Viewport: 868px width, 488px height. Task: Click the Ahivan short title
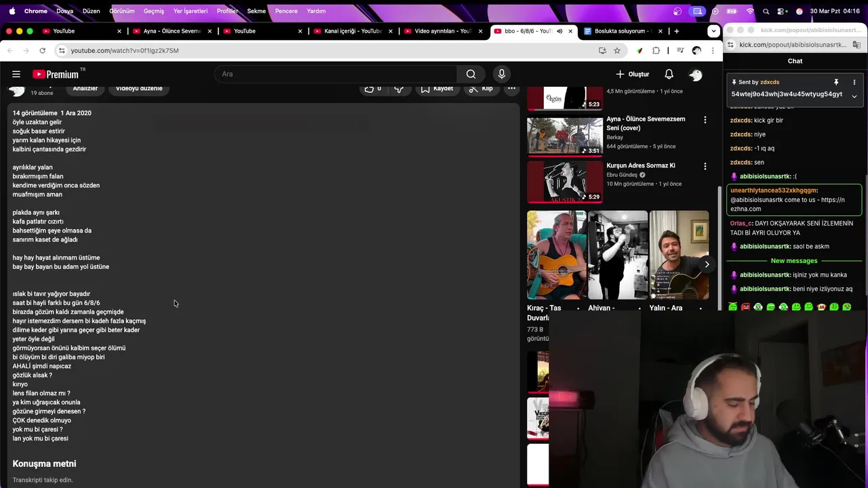tap(601, 308)
